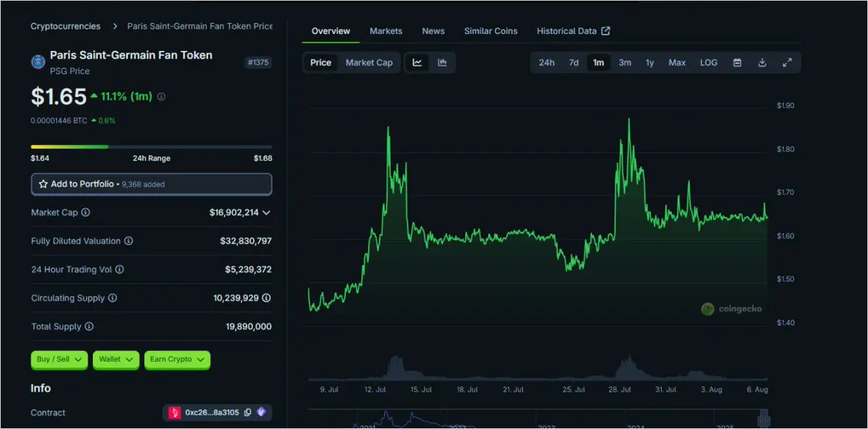This screenshot has width=868, height=429.
Task: Select the line chart view icon
Action: click(417, 62)
